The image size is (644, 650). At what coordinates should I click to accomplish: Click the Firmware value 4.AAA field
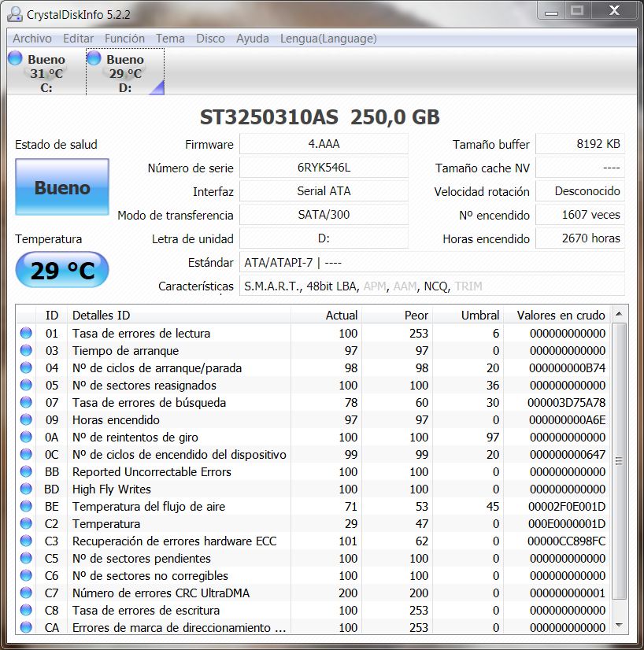click(x=324, y=144)
